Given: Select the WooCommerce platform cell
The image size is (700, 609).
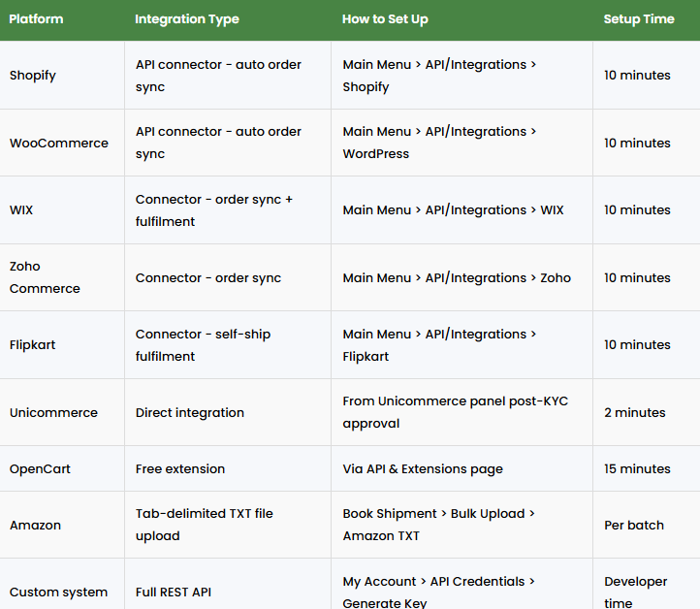Looking at the screenshot, I should [x=62, y=143].
